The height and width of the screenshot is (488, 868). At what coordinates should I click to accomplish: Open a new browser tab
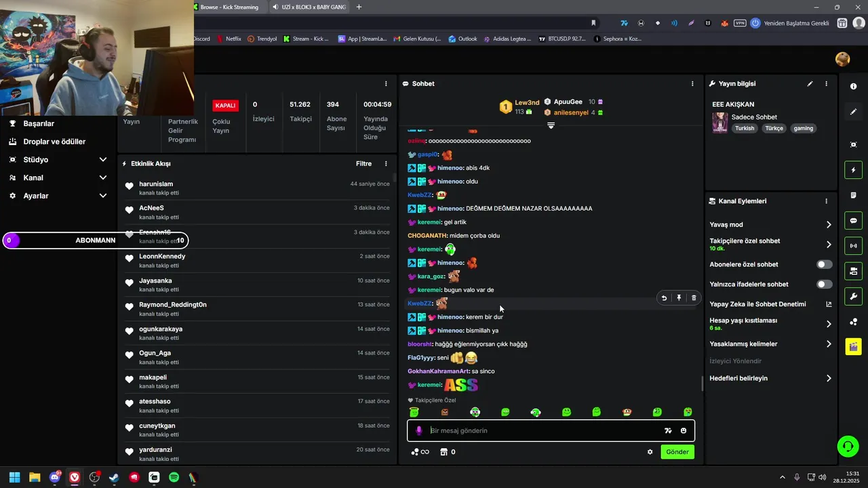(359, 7)
